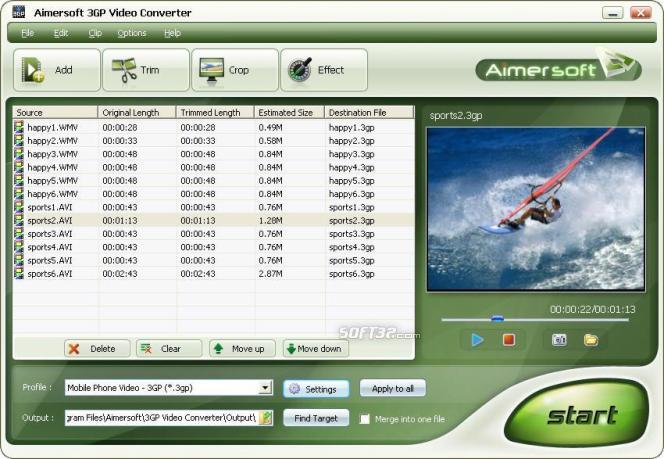Sort by Trimmed Length column header

(x=215, y=112)
